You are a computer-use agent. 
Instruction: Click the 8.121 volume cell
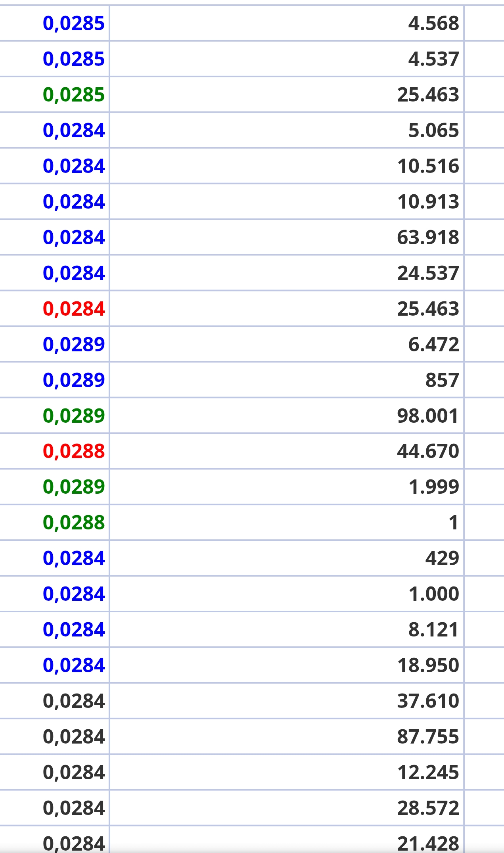(287, 629)
